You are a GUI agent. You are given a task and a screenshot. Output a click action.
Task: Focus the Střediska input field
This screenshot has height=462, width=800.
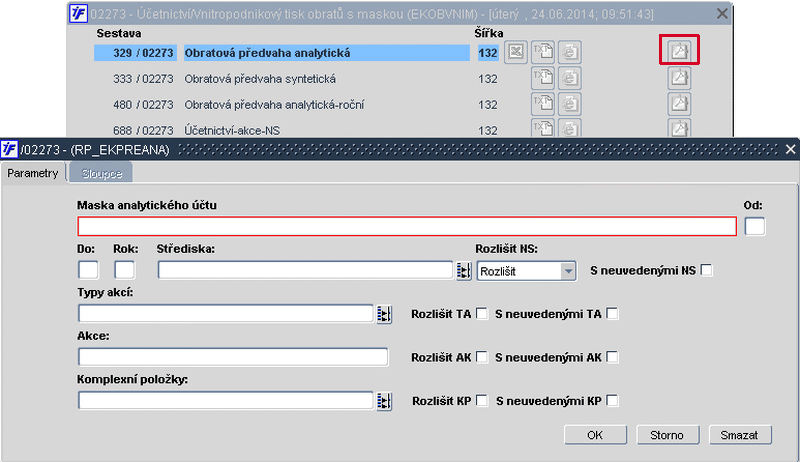coord(305,270)
